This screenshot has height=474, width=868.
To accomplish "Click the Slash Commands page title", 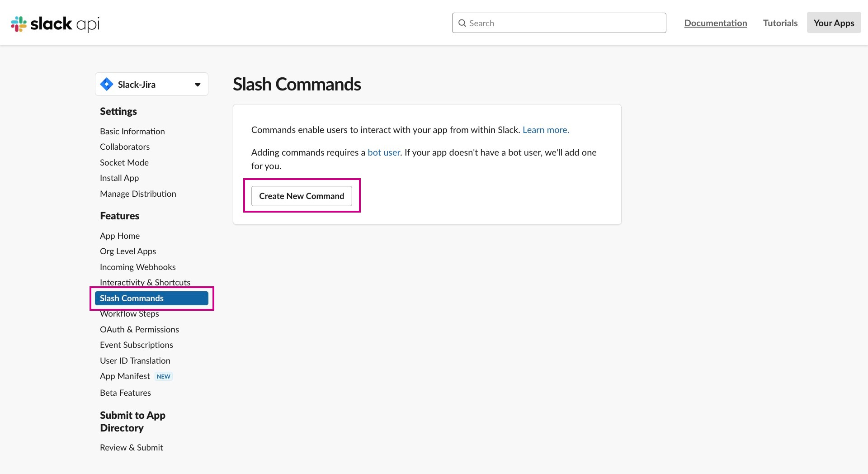I will coord(297,84).
